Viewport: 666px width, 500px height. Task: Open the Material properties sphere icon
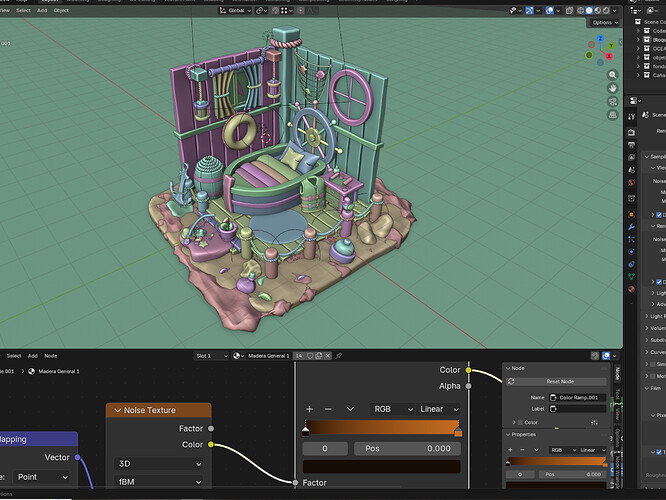pos(632,289)
